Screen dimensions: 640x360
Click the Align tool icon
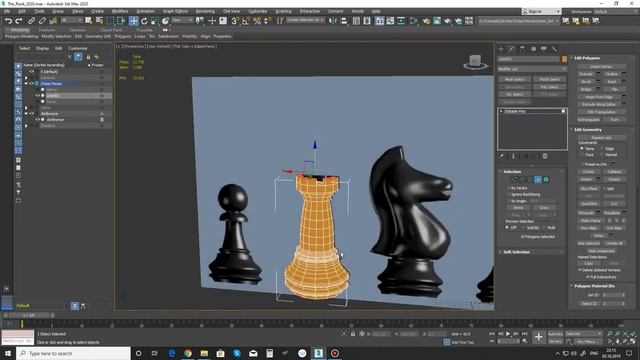[x=344, y=20]
